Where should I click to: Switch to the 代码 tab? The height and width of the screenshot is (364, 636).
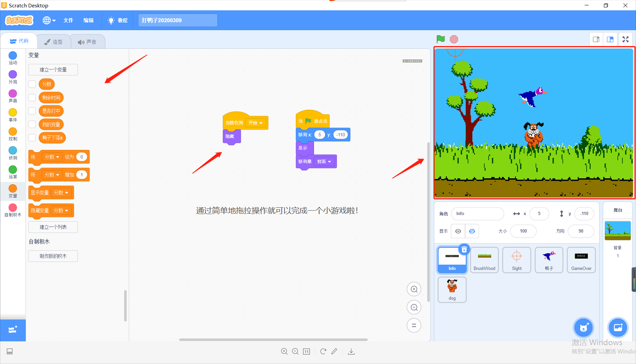(19, 41)
